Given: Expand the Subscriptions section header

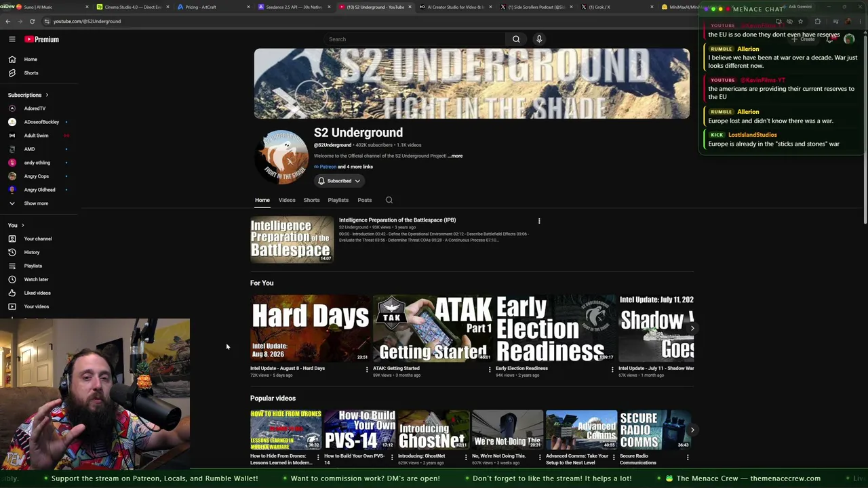Looking at the screenshot, I should click(x=28, y=95).
